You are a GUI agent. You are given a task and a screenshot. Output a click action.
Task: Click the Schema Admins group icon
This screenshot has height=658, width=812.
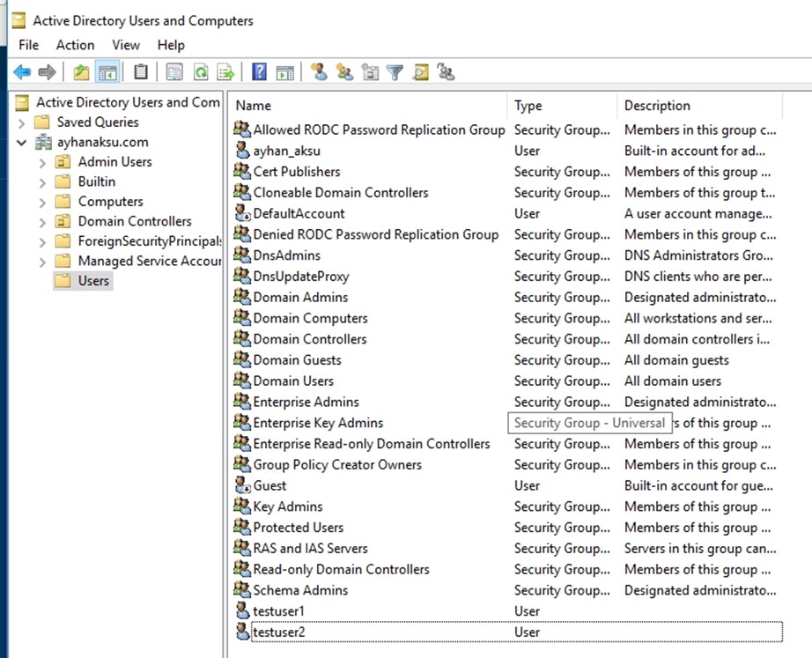[x=242, y=589]
